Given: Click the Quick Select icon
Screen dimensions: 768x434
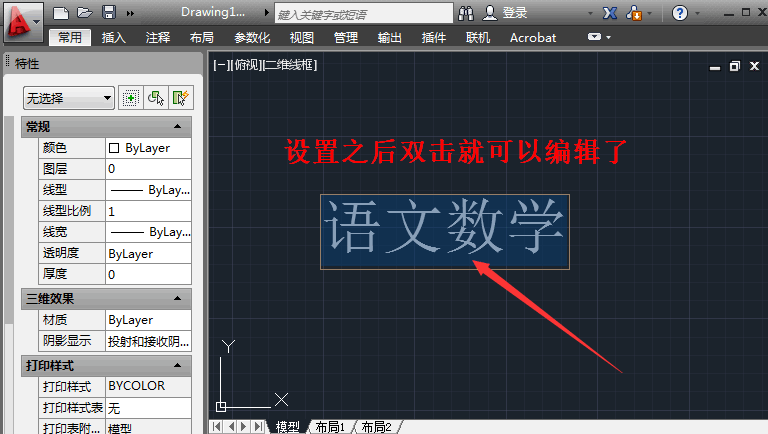Looking at the screenshot, I should click(x=181, y=98).
